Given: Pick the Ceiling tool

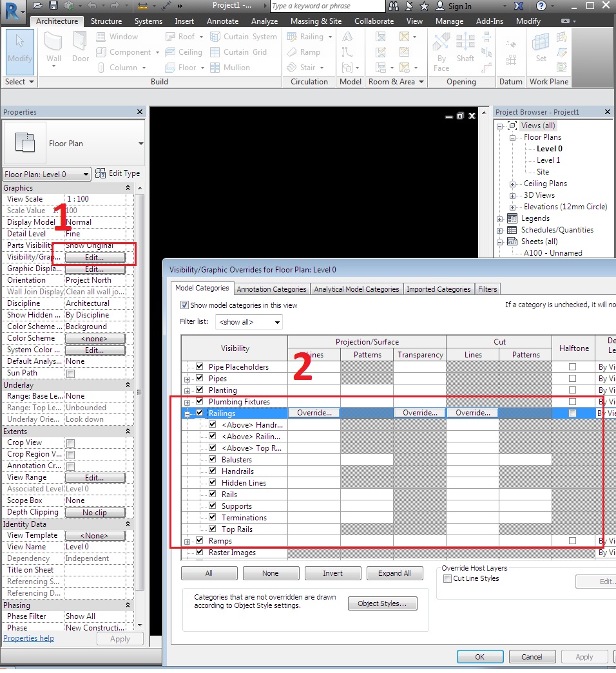Looking at the screenshot, I should [x=184, y=52].
